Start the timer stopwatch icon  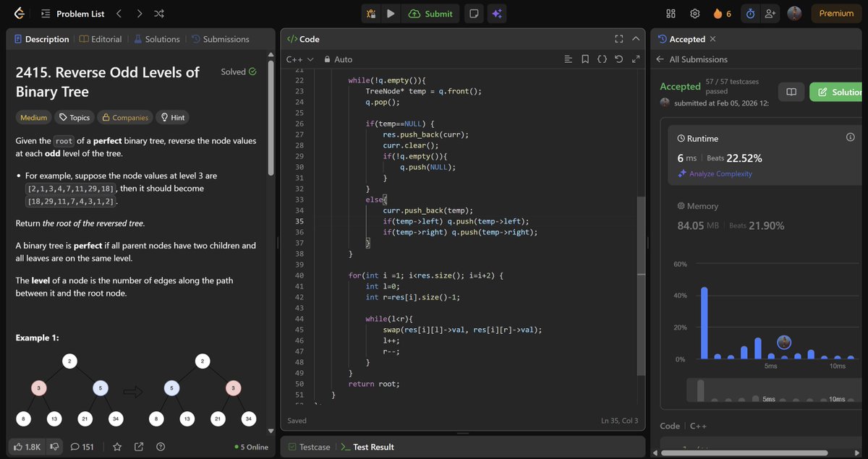[x=750, y=14]
